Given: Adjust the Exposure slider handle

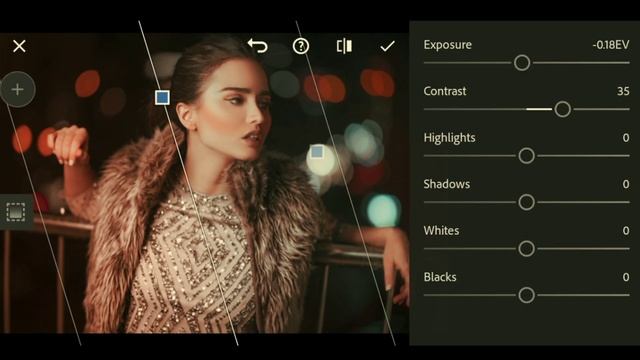Looking at the screenshot, I should (522, 63).
